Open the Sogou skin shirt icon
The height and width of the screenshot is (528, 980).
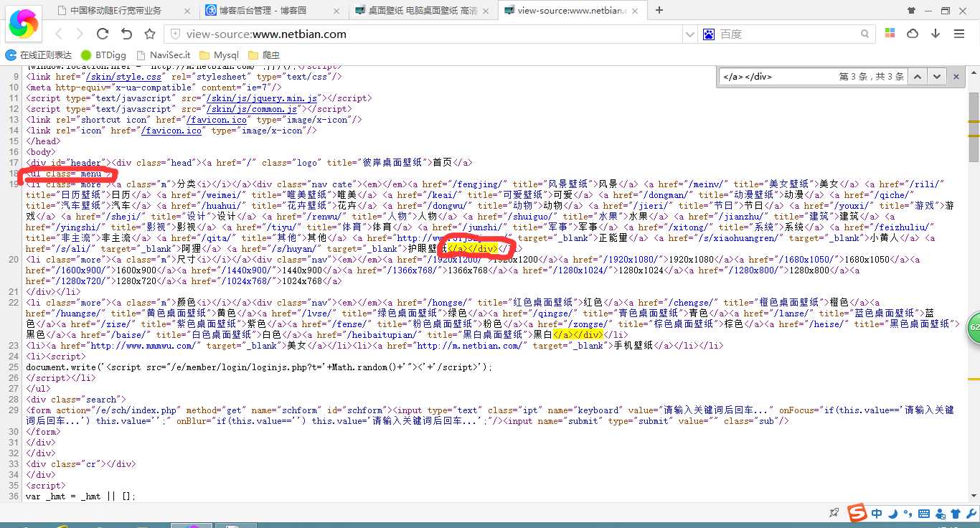(x=955, y=514)
